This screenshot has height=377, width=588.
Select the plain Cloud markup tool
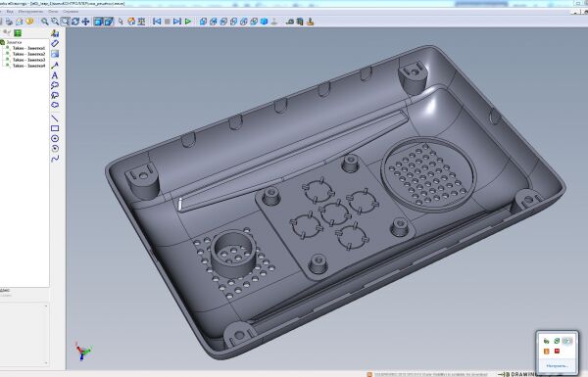(x=55, y=105)
